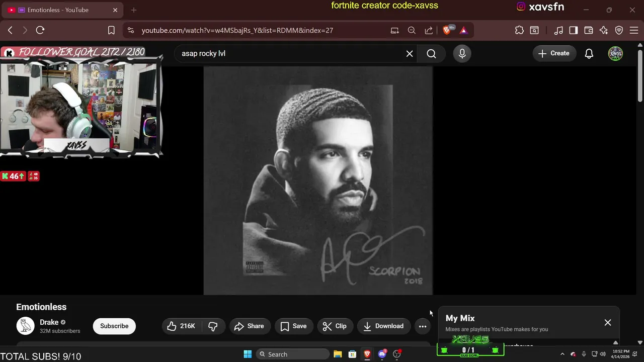Open the volume control in system tray
This screenshot has height=362, width=644.
pos(603,354)
